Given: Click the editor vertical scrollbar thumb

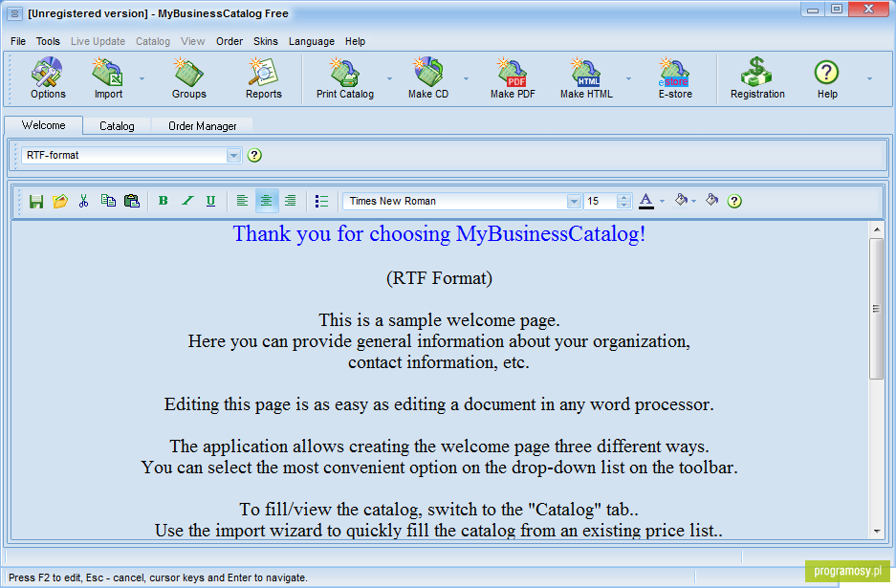Looking at the screenshot, I should [x=876, y=309].
